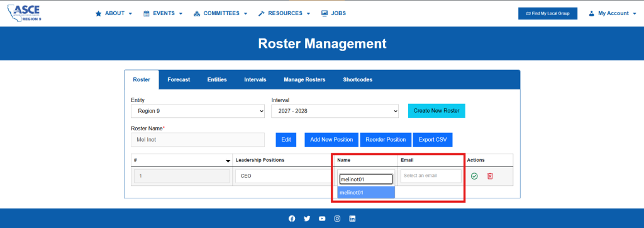Click the position number field showing 1

[182, 176]
